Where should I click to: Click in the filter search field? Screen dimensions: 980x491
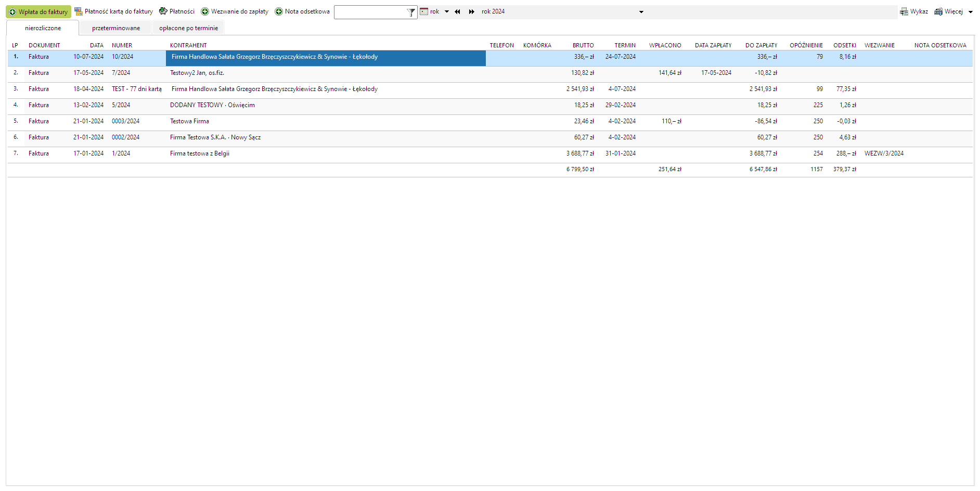(x=370, y=12)
